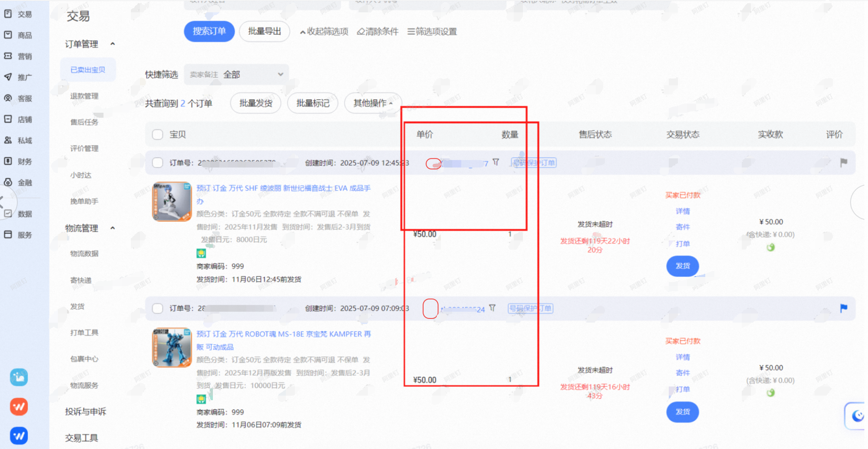Image resolution: width=868 pixels, height=449 pixels.
Task: Collapse filters via 收起筛选项
Action: [324, 31]
